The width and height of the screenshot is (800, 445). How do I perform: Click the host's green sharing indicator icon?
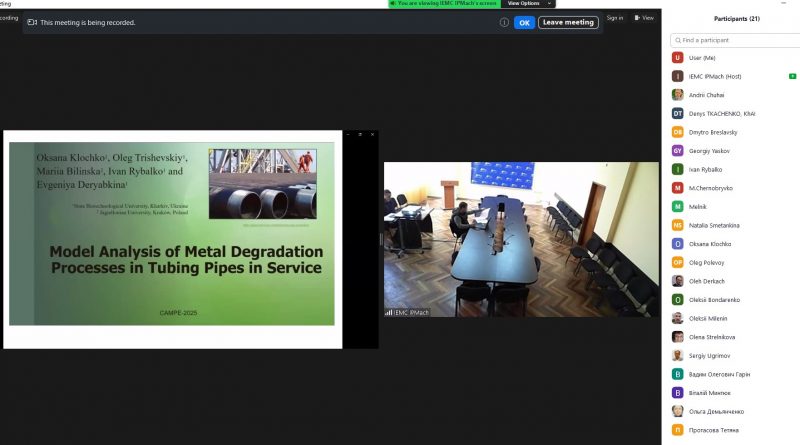[x=792, y=76]
